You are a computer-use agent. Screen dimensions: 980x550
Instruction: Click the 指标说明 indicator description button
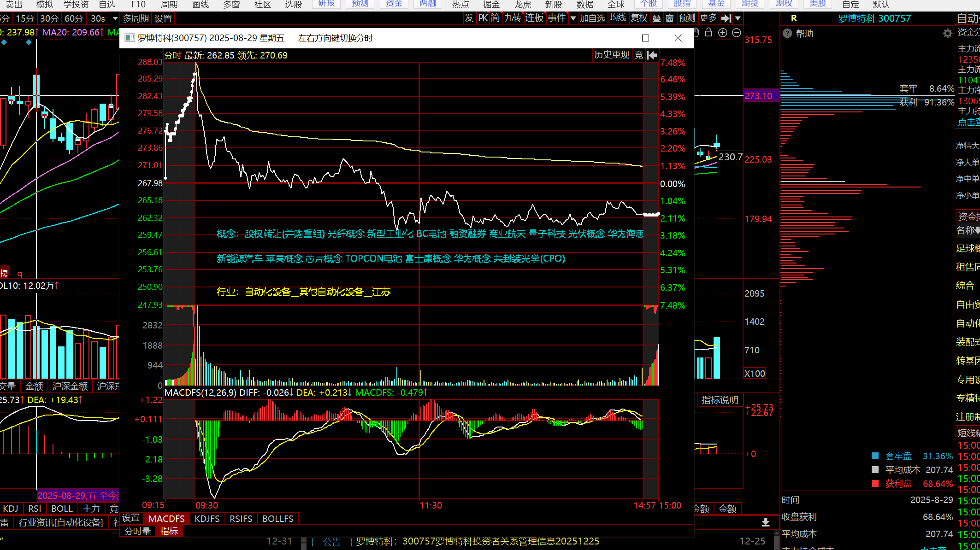[x=720, y=400]
